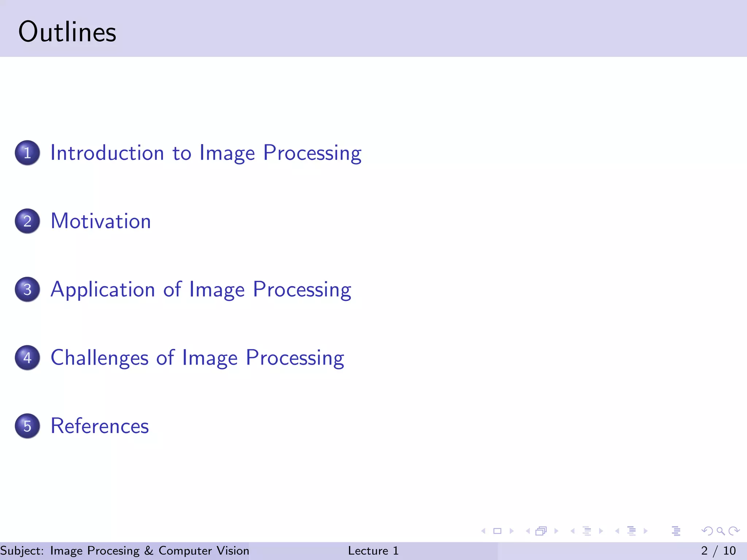This screenshot has height=560, width=747.
Task: Jump to the Motivation section
Action: pos(101,221)
